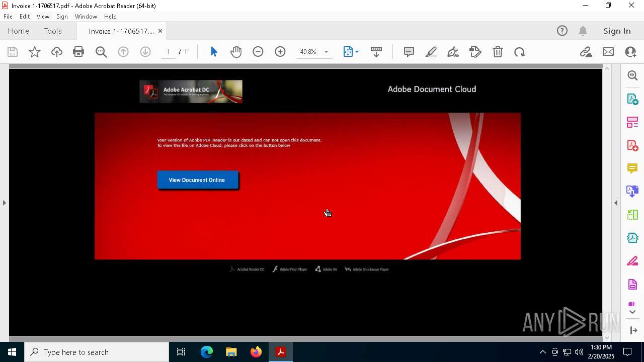Select the Highlight text tool

coord(431,52)
